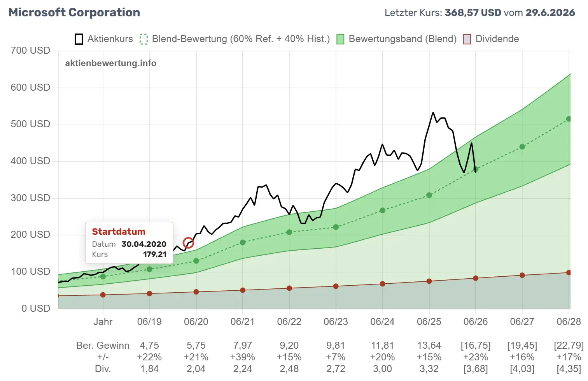Image resolution: width=588 pixels, height=381 pixels.
Task: Click the green dashed Blend-Bewertung legend swatch
Action: pos(143,39)
